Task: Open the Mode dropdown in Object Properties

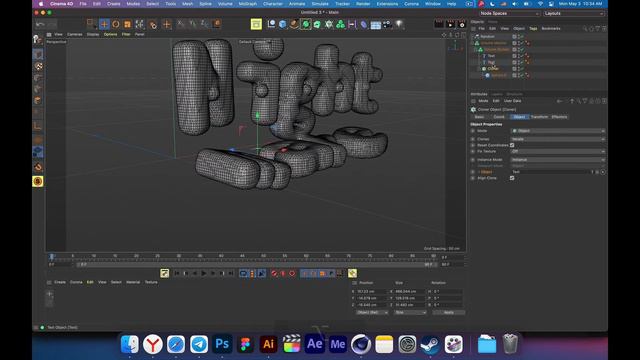Action: [x=558, y=131]
